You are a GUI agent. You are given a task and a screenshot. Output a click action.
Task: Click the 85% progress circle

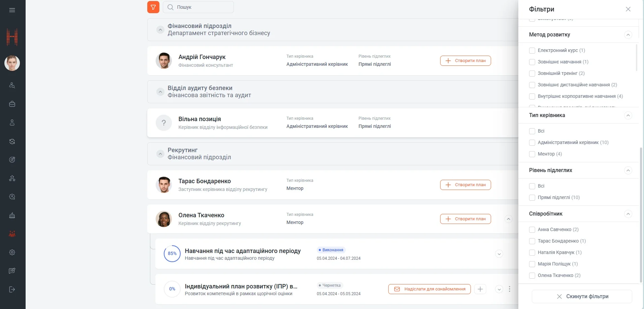point(172,254)
